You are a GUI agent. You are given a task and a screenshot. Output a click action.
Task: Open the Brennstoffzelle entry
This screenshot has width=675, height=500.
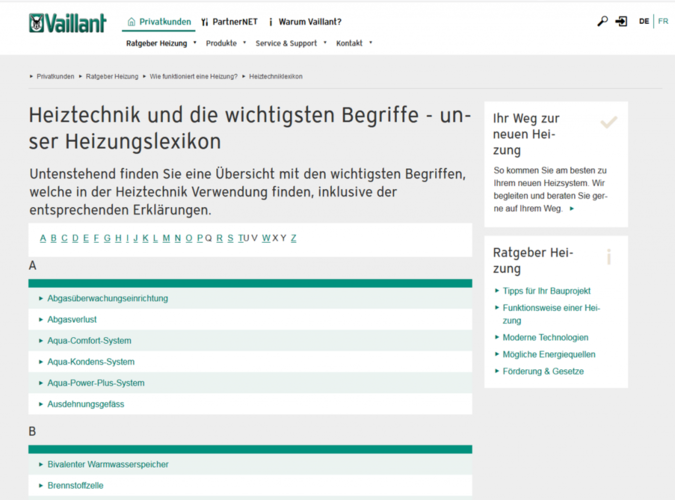(250, 485)
